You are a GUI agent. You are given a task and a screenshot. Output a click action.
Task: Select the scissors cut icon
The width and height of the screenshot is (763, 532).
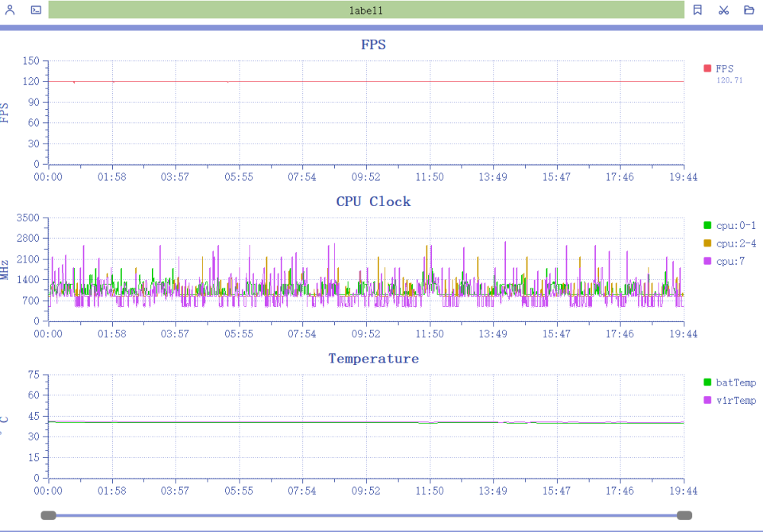pos(723,10)
